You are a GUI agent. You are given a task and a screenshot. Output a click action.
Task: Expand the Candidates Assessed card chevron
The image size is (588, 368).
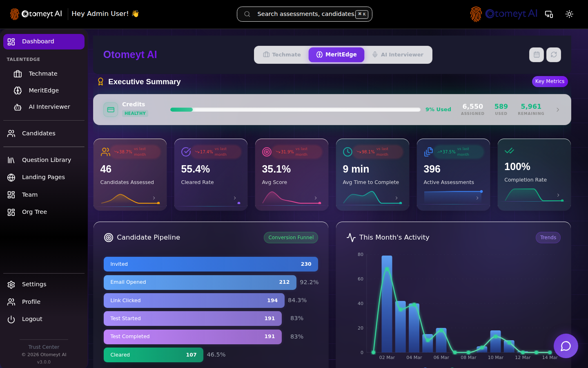(x=154, y=198)
